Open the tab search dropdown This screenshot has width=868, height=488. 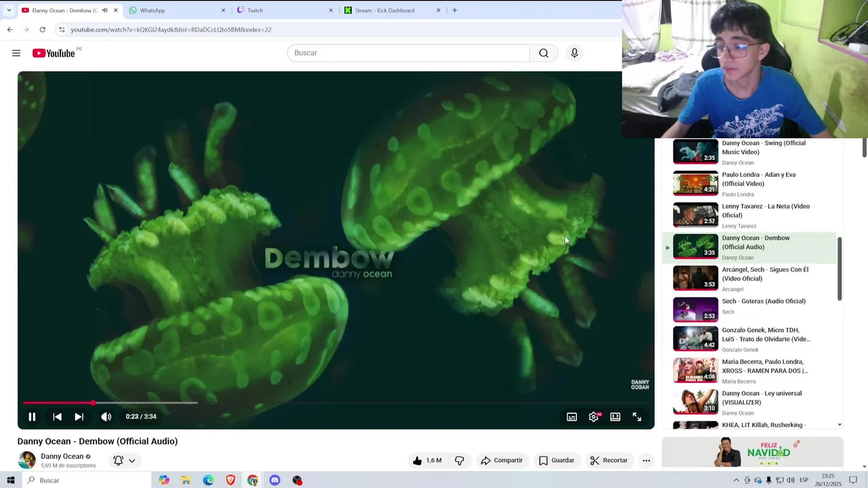click(x=9, y=10)
